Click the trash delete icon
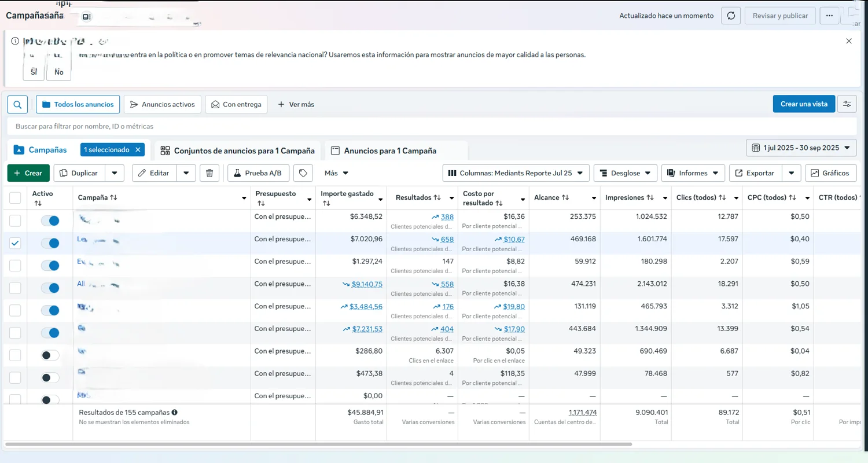 click(209, 173)
